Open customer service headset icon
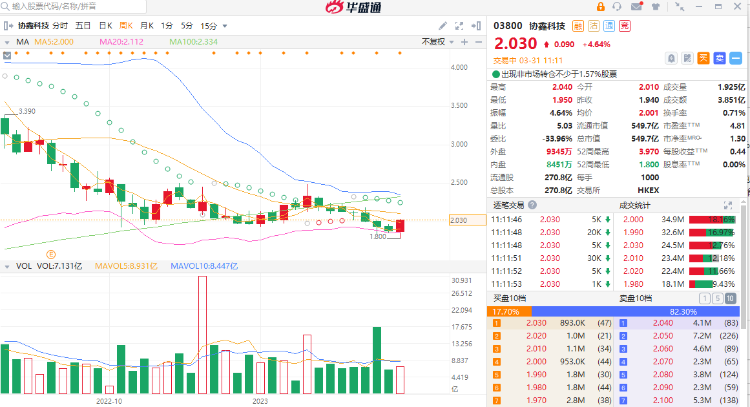 [617, 7]
